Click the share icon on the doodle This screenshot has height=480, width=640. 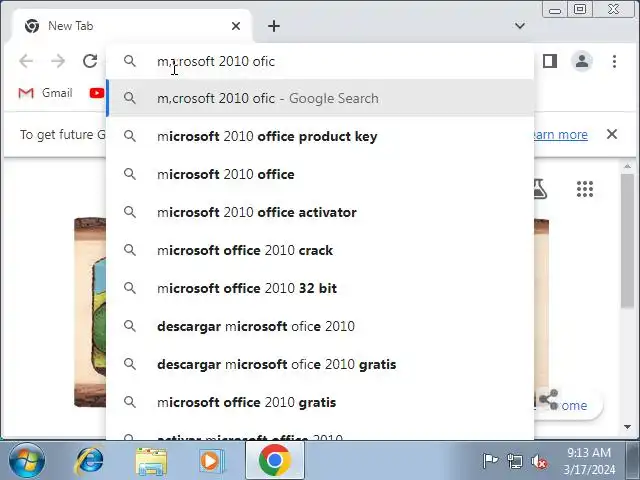coord(548,400)
